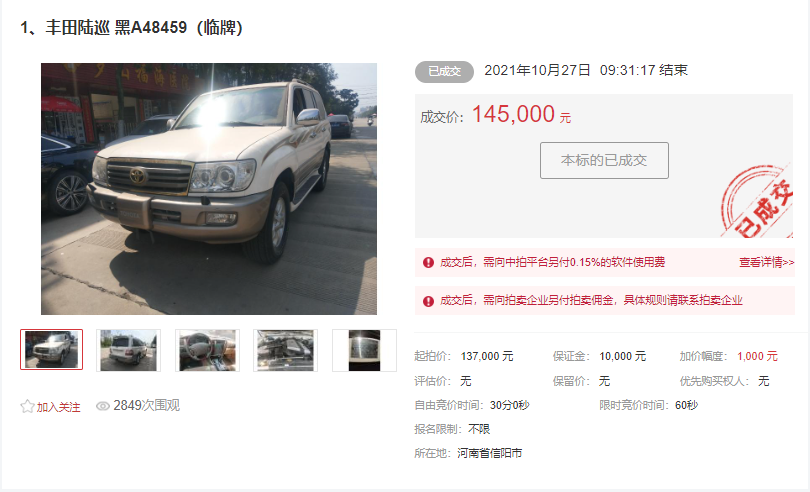Image resolution: width=810 pixels, height=492 pixels.
Task: Click the star icon to follow item
Action: coord(27,406)
